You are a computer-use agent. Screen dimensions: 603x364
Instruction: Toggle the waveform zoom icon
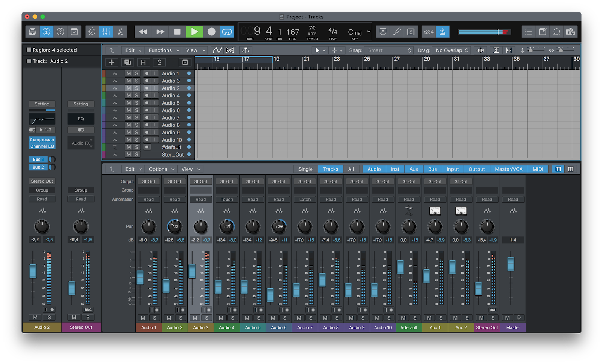tap(481, 50)
